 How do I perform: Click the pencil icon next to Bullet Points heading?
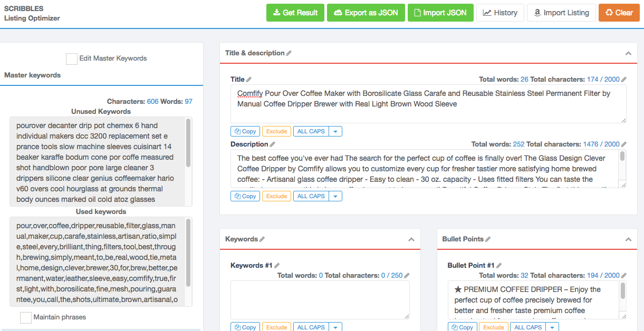click(488, 239)
